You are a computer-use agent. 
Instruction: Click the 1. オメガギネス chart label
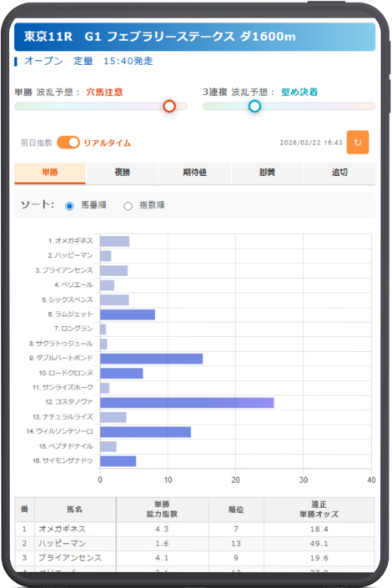tap(70, 241)
